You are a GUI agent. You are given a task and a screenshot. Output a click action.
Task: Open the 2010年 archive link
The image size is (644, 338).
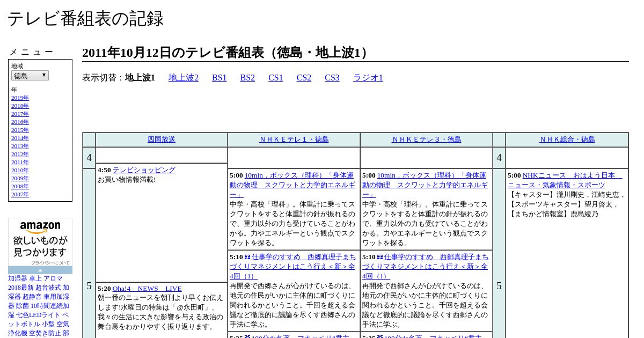tap(20, 170)
